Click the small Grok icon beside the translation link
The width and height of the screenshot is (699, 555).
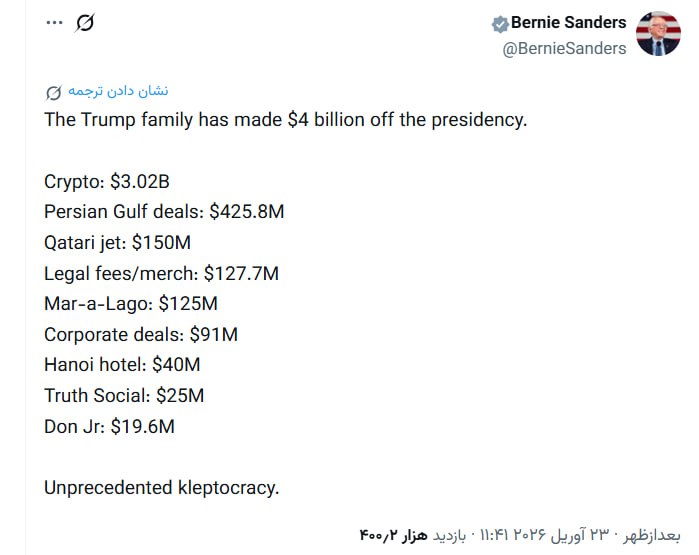pyautogui.click(x=53, y=93)
